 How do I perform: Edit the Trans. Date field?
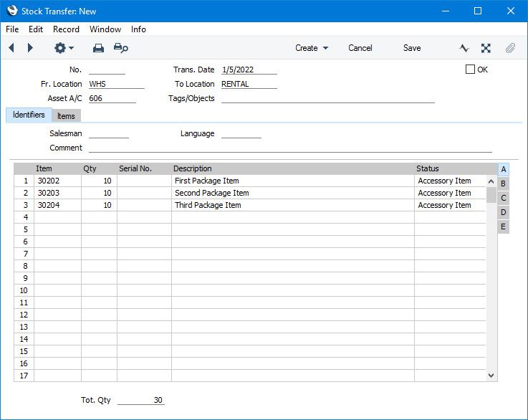[x=249, y=70]
